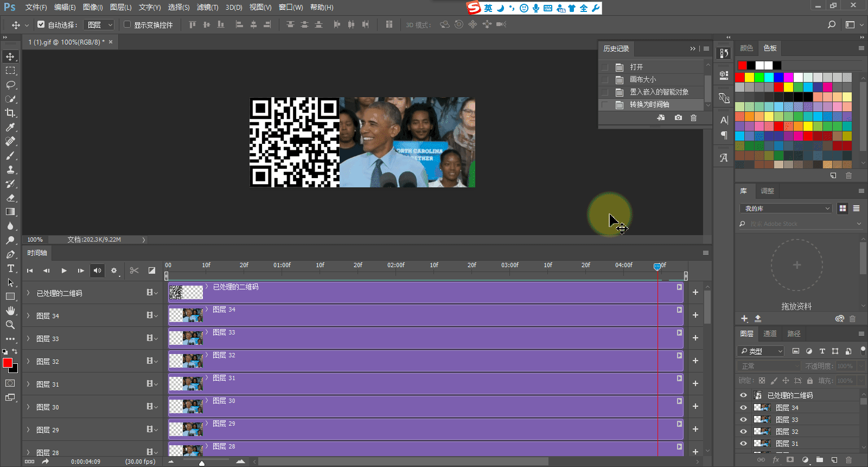Viewport: 868px width, 467px height.
Task: Toggle the auto-select (自动选择) checkbox
Action: 41,24
